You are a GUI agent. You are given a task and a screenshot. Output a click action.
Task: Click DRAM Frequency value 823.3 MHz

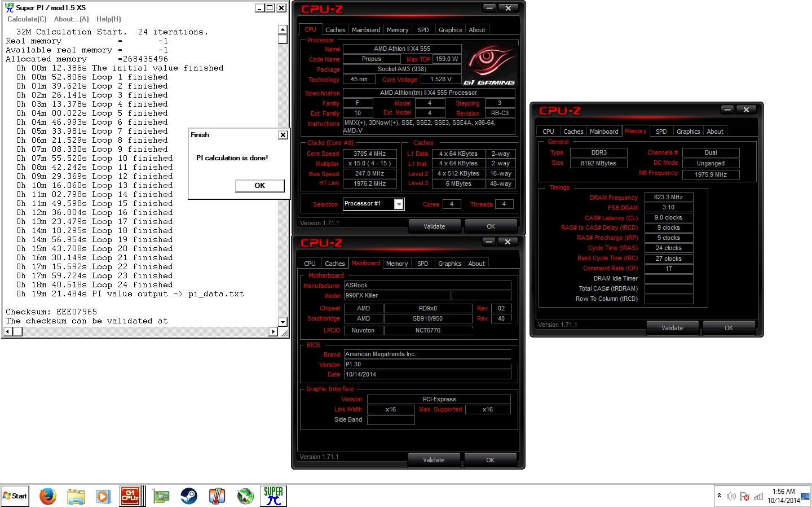pyautogui.click(x=669, y=198)
